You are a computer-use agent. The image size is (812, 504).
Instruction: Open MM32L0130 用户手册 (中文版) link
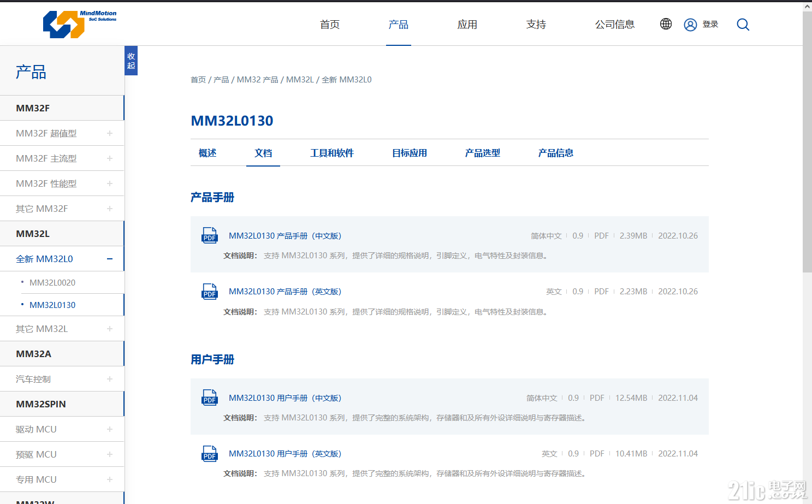285,398
